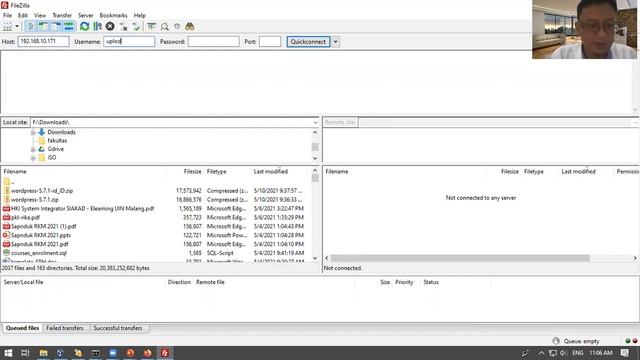Open the filename filters dialog

click(151, 27)
